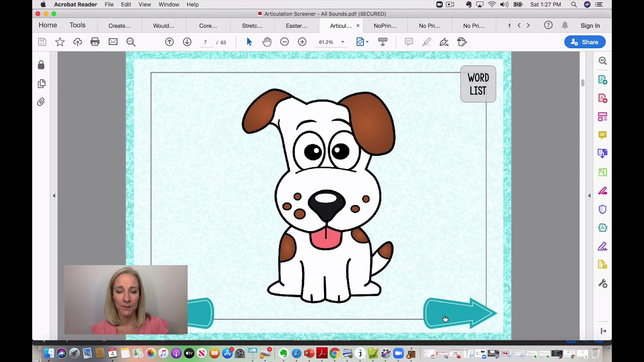Open the Home view
Screen dimensions: 644x362
[48, 25]
